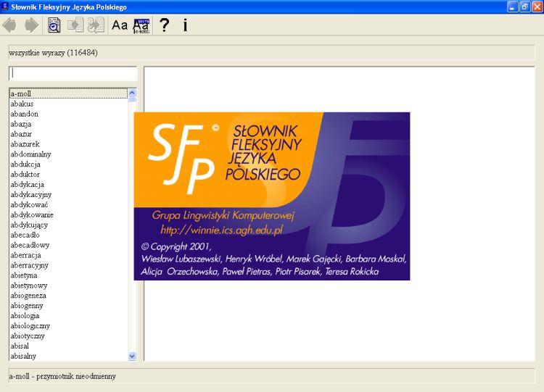Click the word list scrollbar up arrow
This screenshot has height=392, width=544.
132,93
